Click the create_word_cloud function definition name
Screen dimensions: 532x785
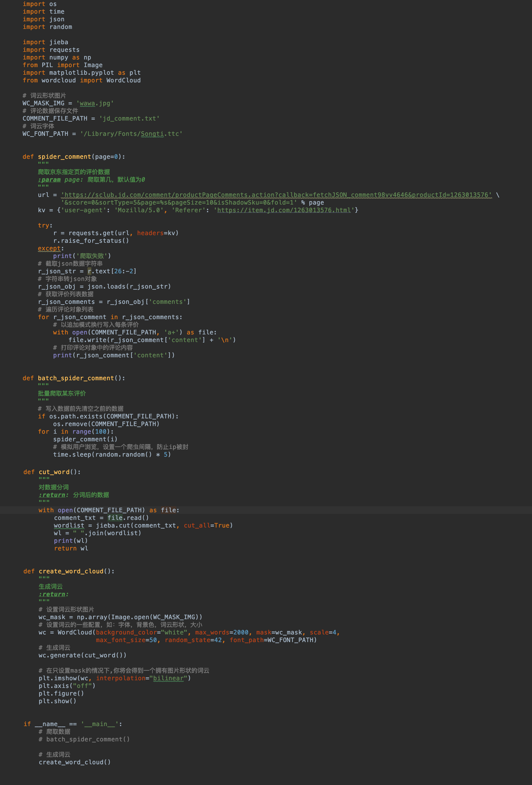pos(71,571)
